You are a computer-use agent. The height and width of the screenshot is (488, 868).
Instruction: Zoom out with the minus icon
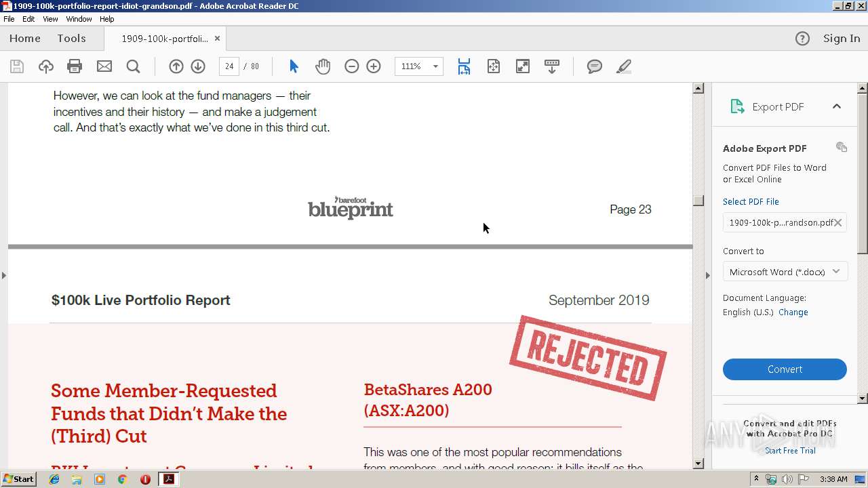click(x=351, y=66)
